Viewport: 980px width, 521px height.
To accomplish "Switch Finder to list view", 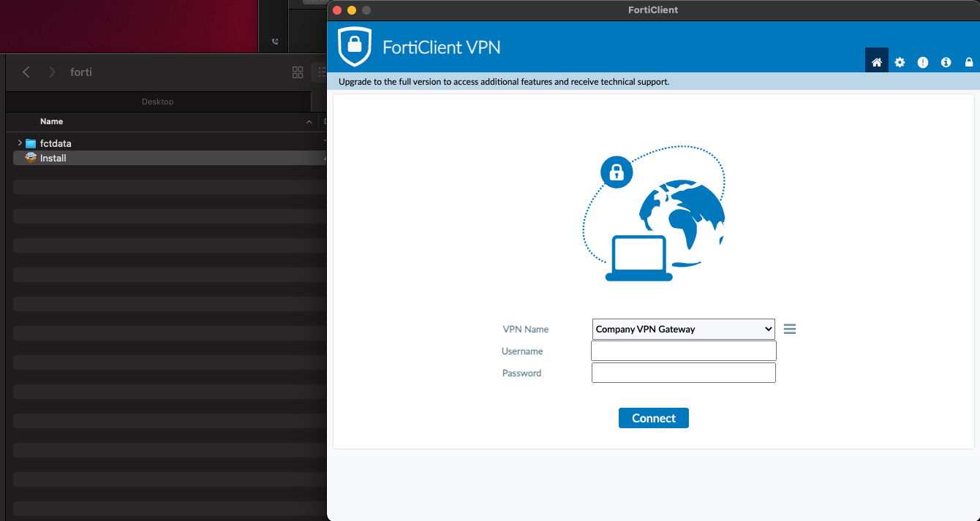I will click(x=321, y=72).
